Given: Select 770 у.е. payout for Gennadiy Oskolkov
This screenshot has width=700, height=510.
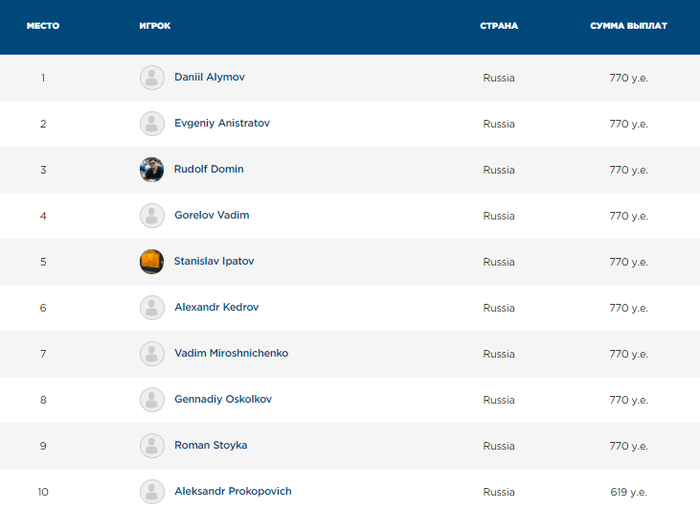Looking at the screenshot, I should pyautogui.click(x=629, y=400).
